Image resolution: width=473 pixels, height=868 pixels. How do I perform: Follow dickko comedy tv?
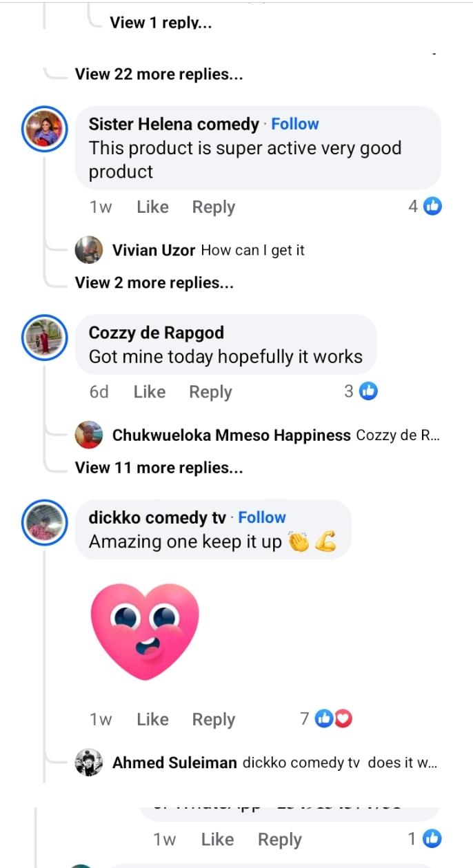point(262,517)
